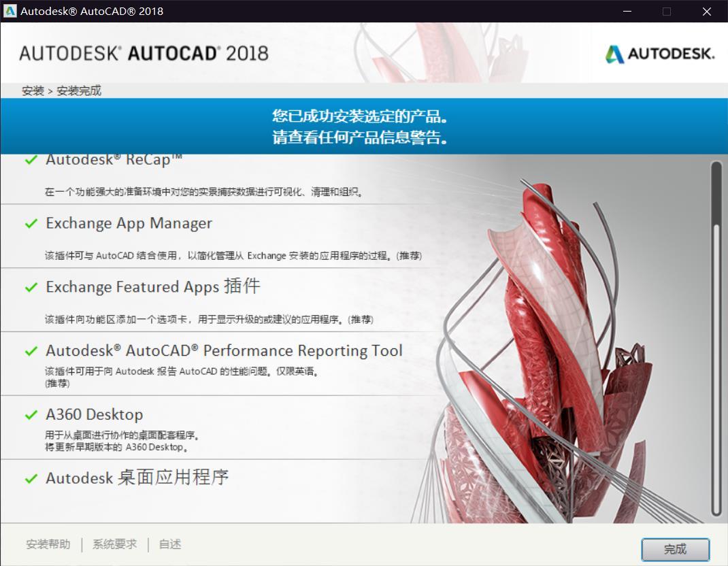Select the Autodesk AutoCAD Performance Reporting Tool title
The width and height of the screenshot is (728, 566).
[225, 351]
